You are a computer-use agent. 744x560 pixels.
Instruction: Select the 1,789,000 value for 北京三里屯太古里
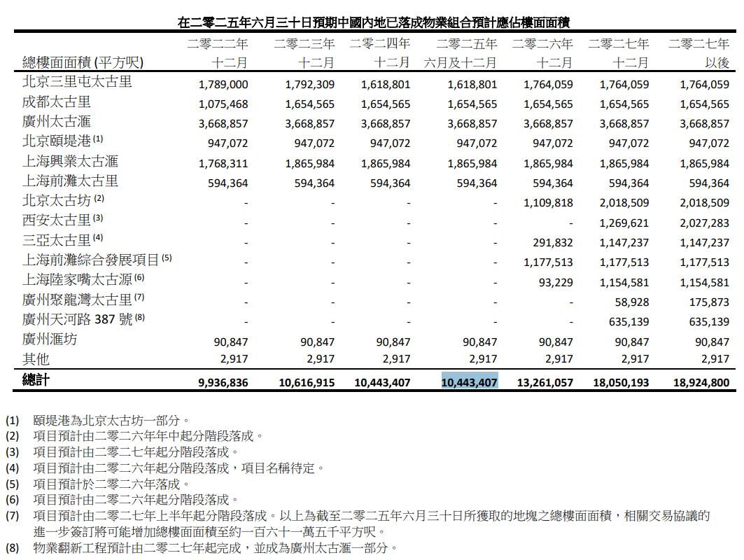click(x=223, y=85)
